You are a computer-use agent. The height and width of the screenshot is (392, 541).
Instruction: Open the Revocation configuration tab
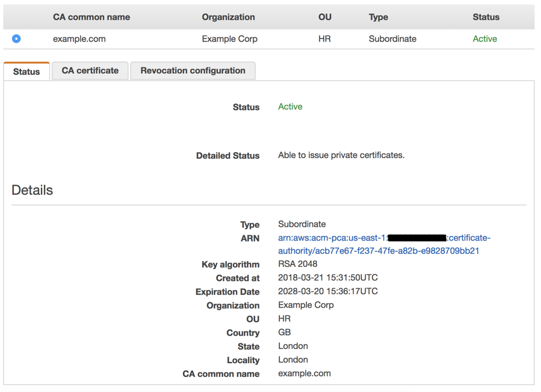(x=193, y=70)
